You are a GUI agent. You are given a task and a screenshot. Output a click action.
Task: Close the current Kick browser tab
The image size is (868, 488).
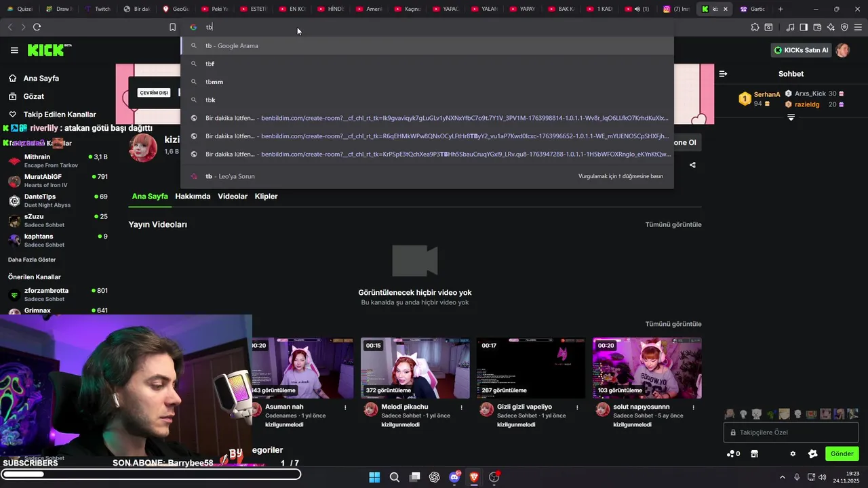[726, 9]
